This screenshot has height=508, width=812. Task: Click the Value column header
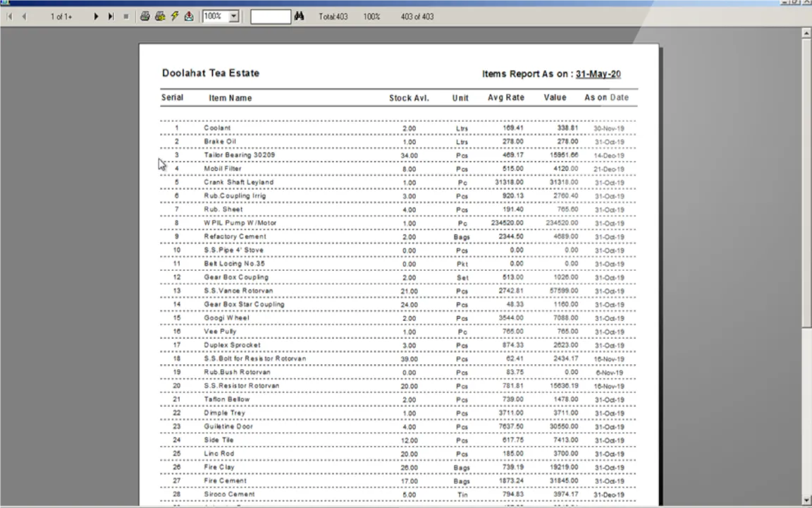point(555,97)
